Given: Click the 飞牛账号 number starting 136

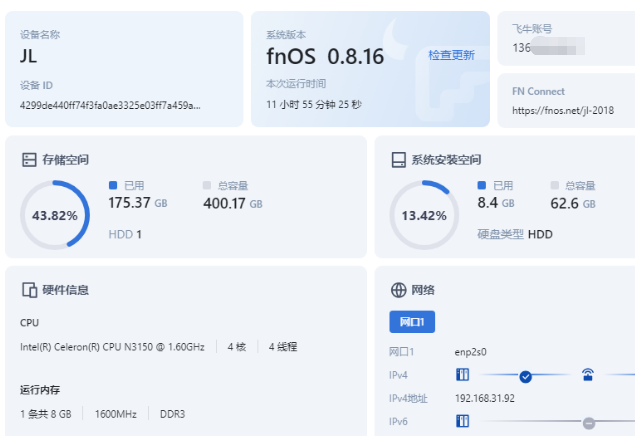Looking at the screenshot, I should pyautogui.click(x=548, y=48).
